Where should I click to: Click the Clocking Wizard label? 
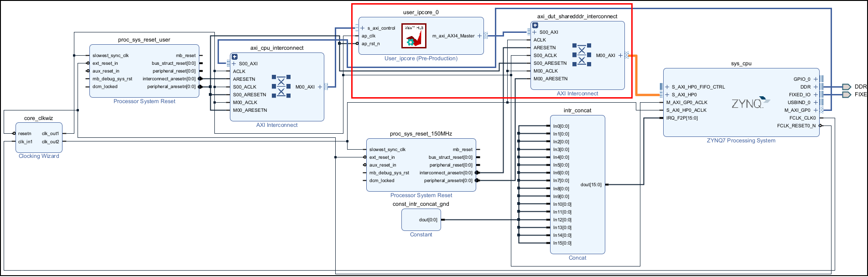[x=39, y=156]
